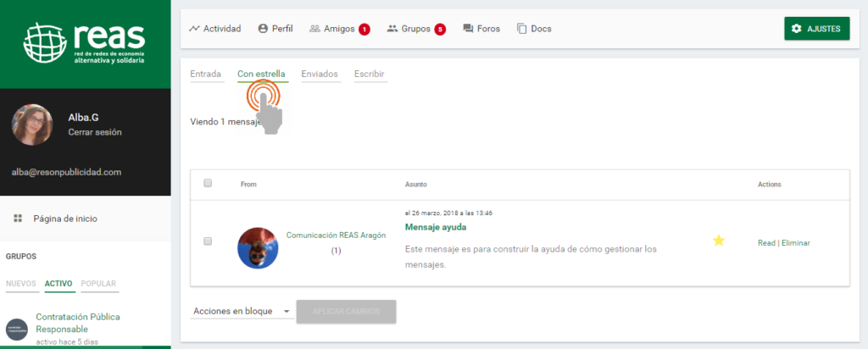Image resolution: width=868 pixels, height=349 pixels.
Task: Click the Página de inicio grid icon
Action: pos(18,219)
